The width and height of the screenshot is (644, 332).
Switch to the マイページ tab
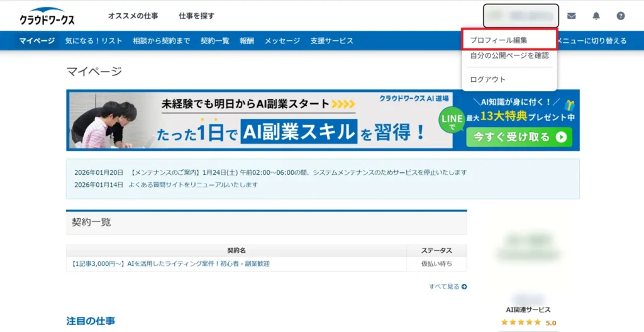pyautogui.click(x=37, y=41)
